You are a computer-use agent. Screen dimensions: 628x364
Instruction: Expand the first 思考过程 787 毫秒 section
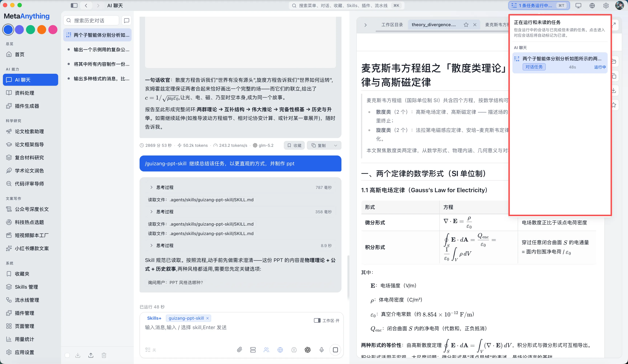click(240, 187)
